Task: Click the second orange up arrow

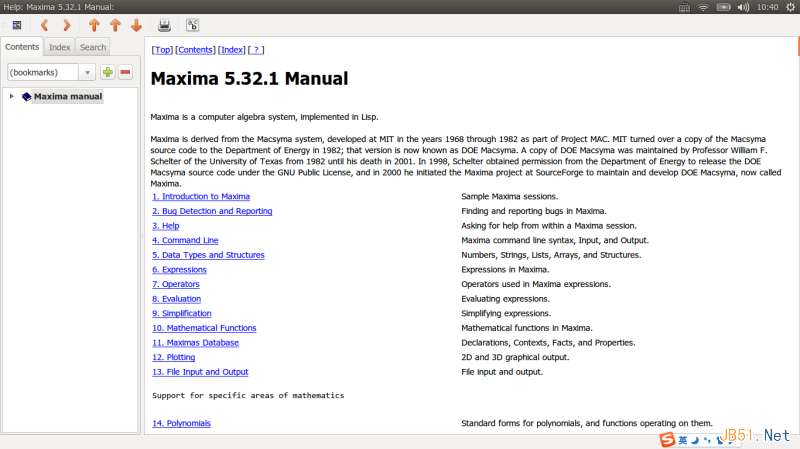Action: (115, 25)
